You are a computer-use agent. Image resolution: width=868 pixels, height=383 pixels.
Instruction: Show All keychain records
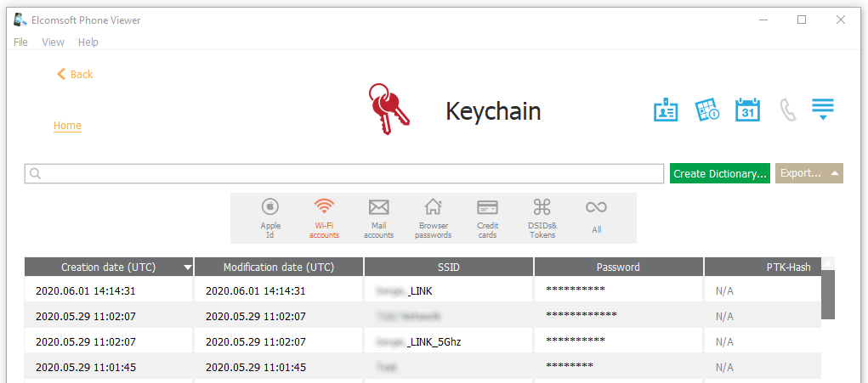[596, 217]
